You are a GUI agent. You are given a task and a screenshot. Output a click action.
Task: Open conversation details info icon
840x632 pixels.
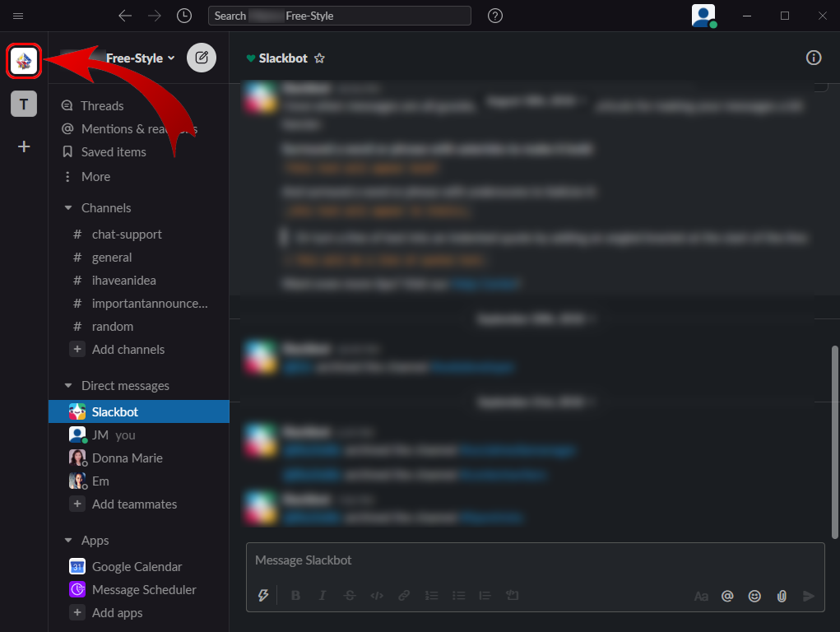pos(813,58)
